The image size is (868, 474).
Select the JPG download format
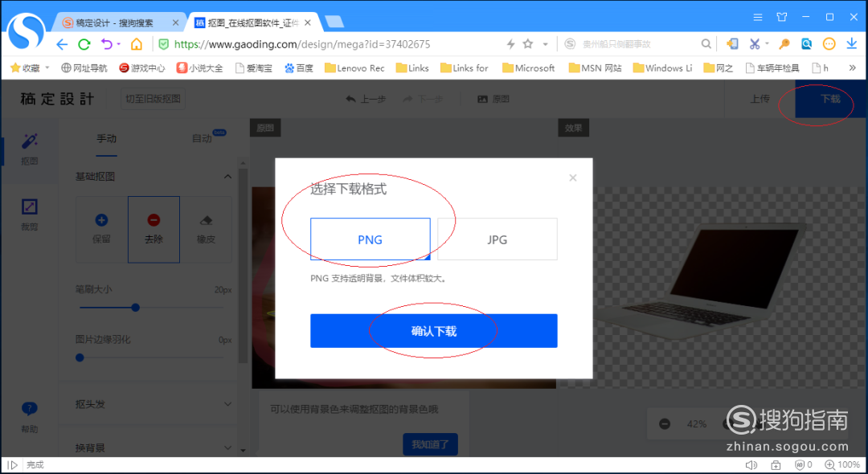pos(497,239)
